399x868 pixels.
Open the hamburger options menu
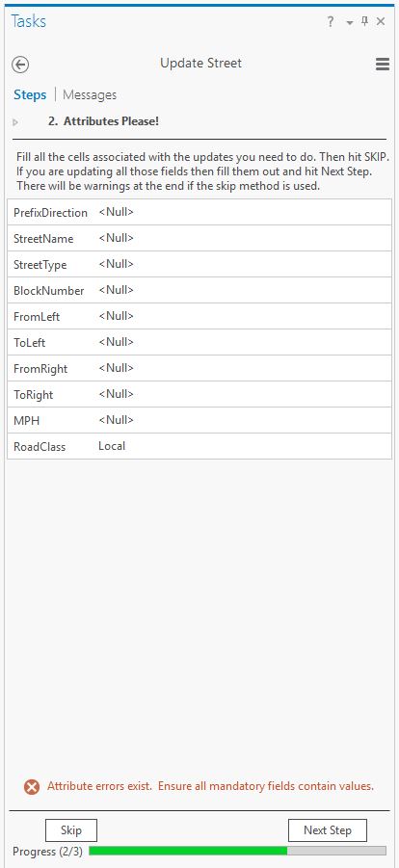383,65
